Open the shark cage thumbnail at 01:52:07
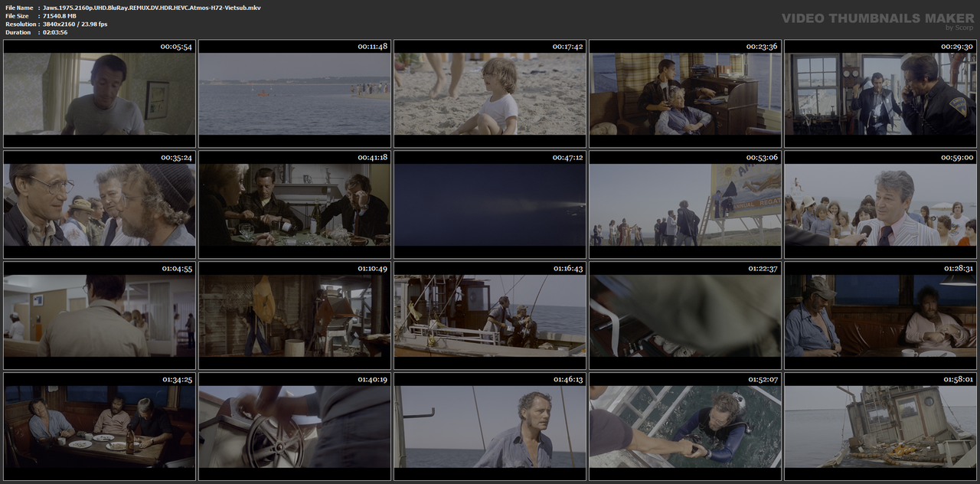 (685, 427)
